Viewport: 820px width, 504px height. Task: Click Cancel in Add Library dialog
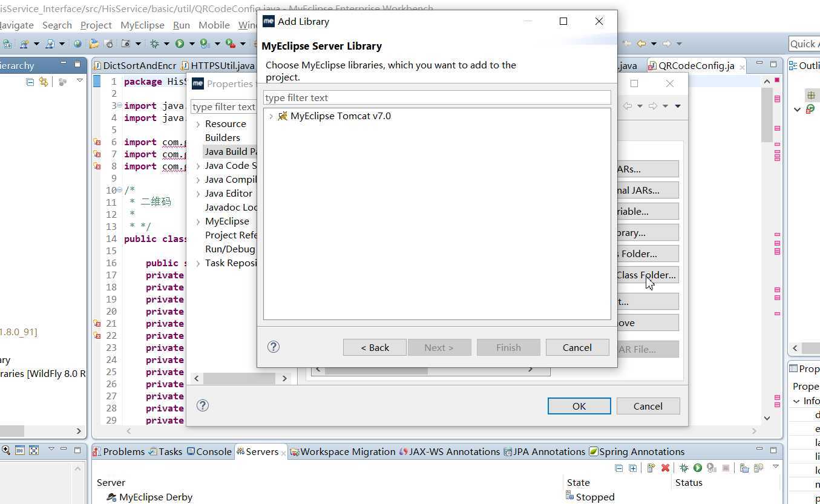pos(577,347)
